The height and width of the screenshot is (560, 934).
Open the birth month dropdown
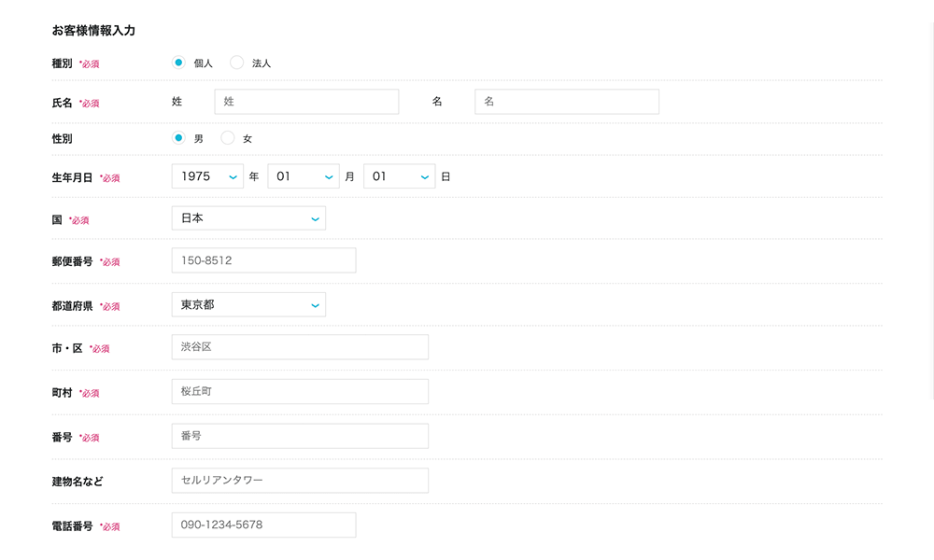point(303,176)
